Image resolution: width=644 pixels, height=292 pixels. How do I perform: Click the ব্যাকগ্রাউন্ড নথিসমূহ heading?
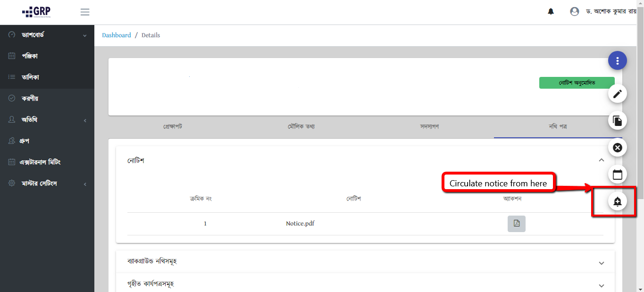(x=152, y=261)
